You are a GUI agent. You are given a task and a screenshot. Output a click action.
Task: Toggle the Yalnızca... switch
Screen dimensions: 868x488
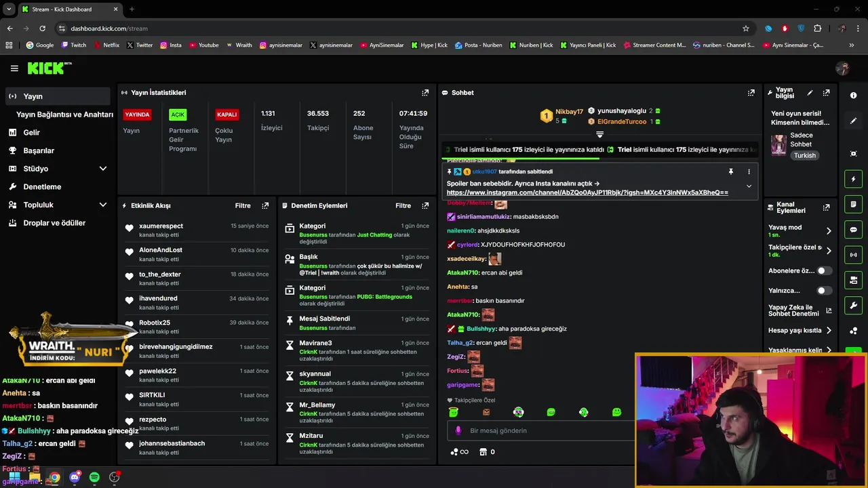click(824, 291)
